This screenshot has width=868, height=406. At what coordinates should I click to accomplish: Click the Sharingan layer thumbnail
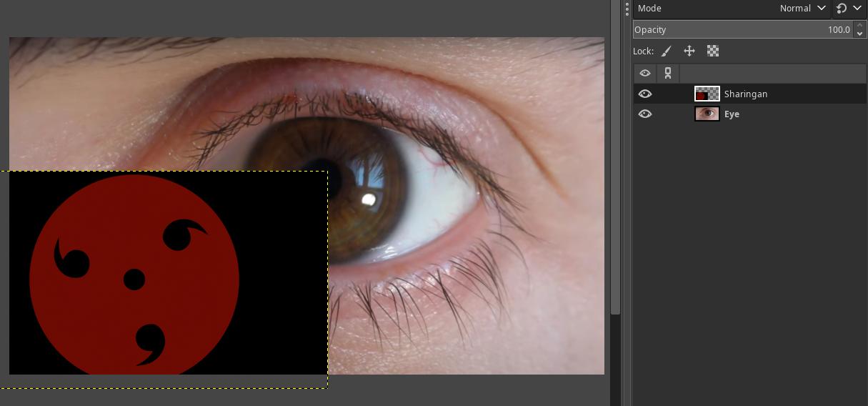point(707,94)
